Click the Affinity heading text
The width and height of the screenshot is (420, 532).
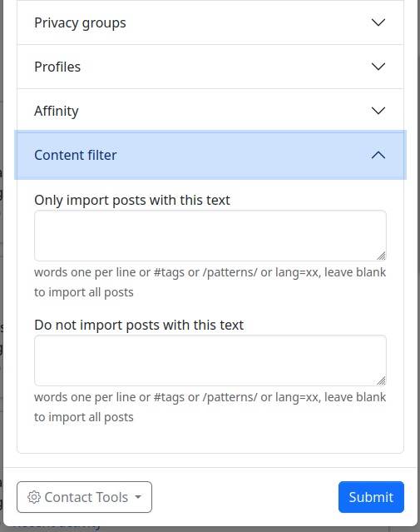coord(57,111)
